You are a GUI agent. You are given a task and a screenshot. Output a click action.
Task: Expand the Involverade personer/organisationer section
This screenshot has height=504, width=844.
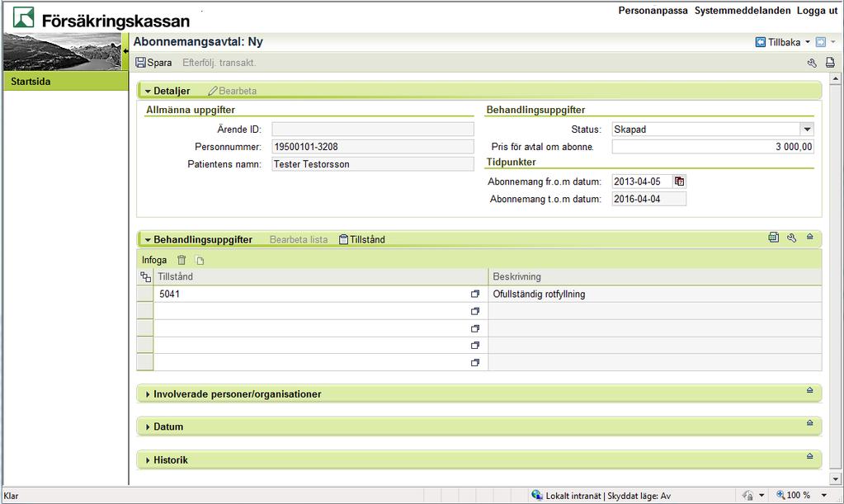(x=148, y=394)
